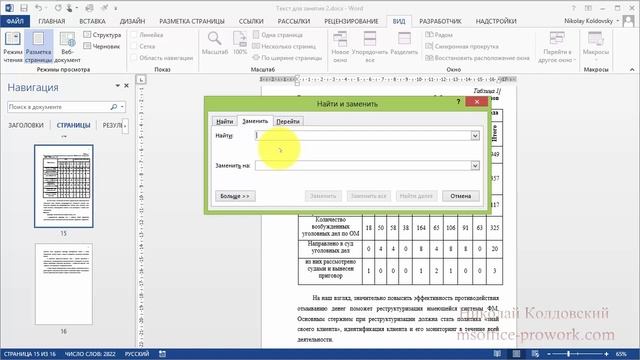Click the Заменить button

click(323, 196)
